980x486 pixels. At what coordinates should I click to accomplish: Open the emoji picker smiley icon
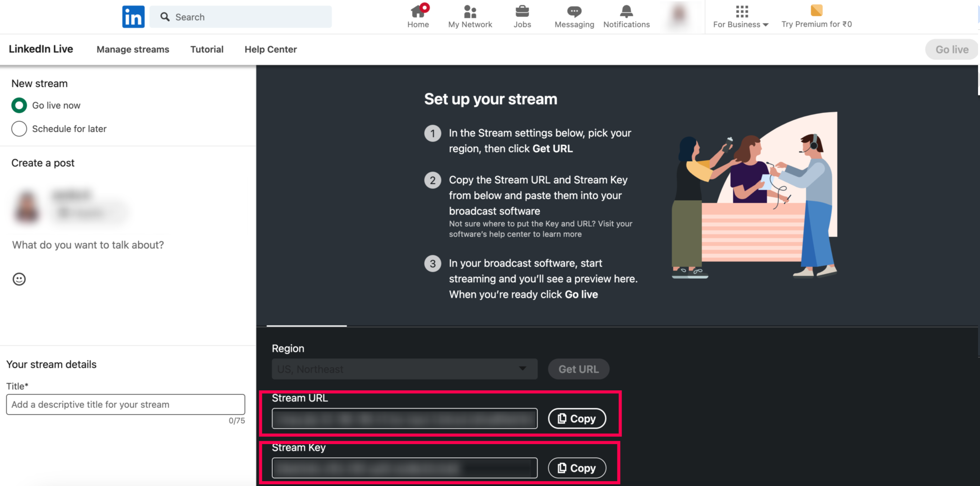coord(19,279)
